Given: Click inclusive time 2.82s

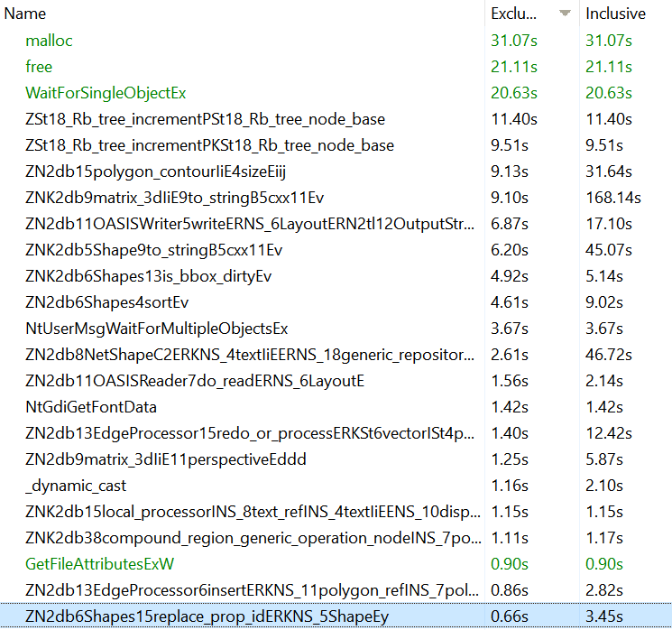Looking at the screenshot, I should (603, 590).
